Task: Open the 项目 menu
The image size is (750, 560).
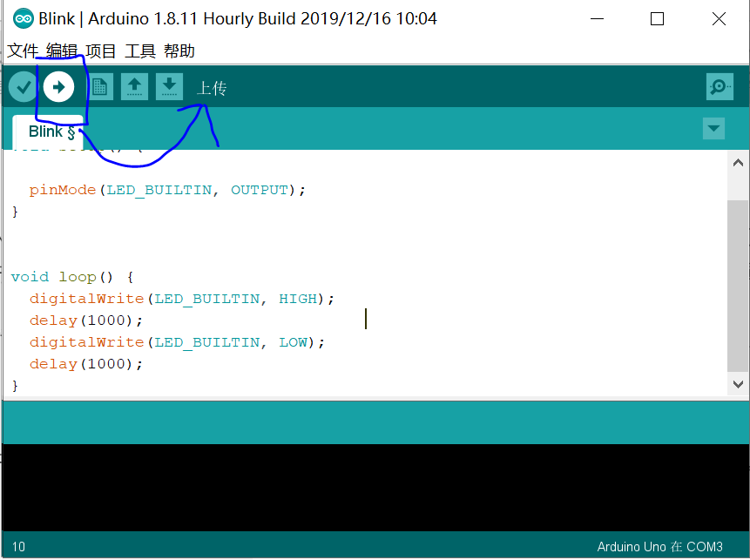Action: (101, 51)
